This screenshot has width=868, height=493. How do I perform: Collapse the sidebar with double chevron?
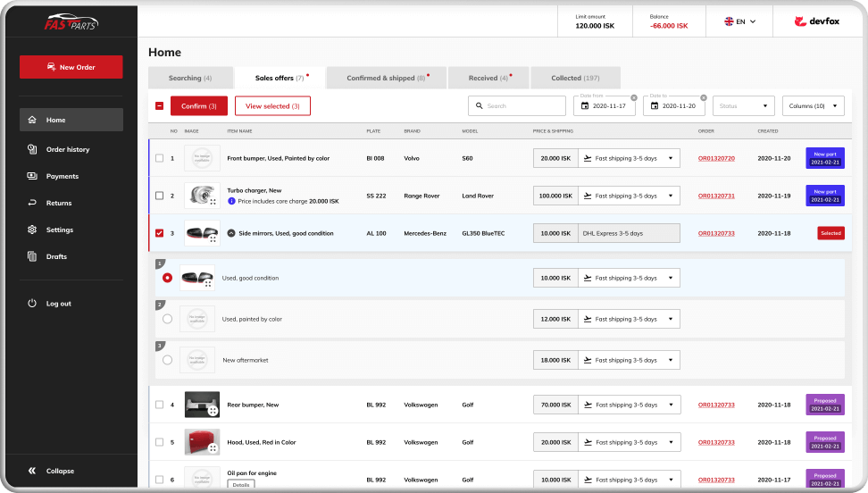point(32,471)
